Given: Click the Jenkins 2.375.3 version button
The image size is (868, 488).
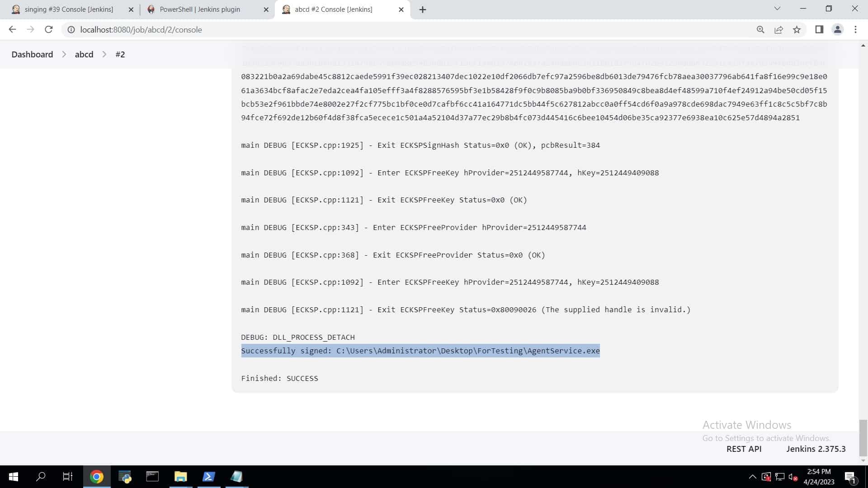Looking at the screenshot, I should (x=816, y=449).
